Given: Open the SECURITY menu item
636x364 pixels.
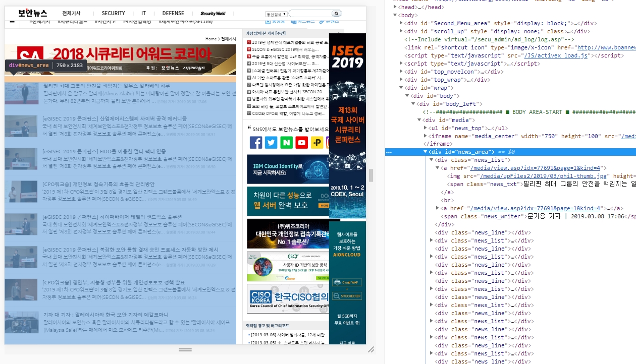Looking at the screenshot, I should point(113,14).
